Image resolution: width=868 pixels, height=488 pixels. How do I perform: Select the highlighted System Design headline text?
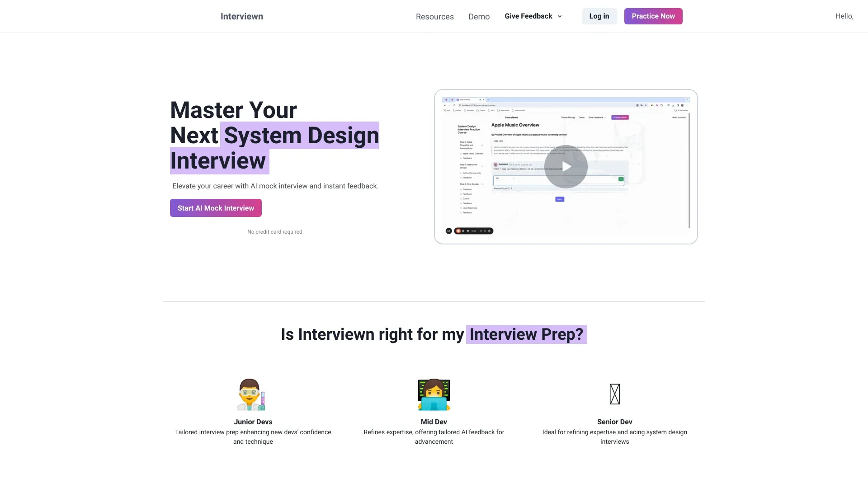301,135
